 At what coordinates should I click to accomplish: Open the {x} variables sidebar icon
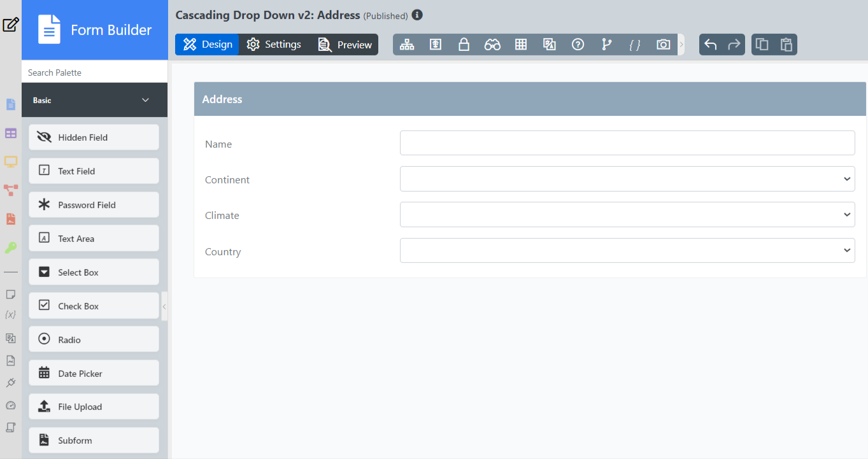tap(11, 315)
